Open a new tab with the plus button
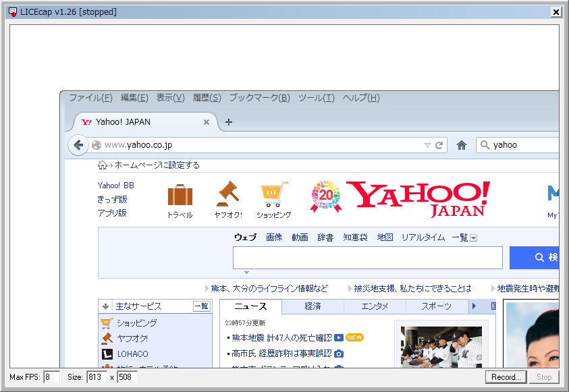The width and height of the screenshot is (569, 392). coord(229,122)
